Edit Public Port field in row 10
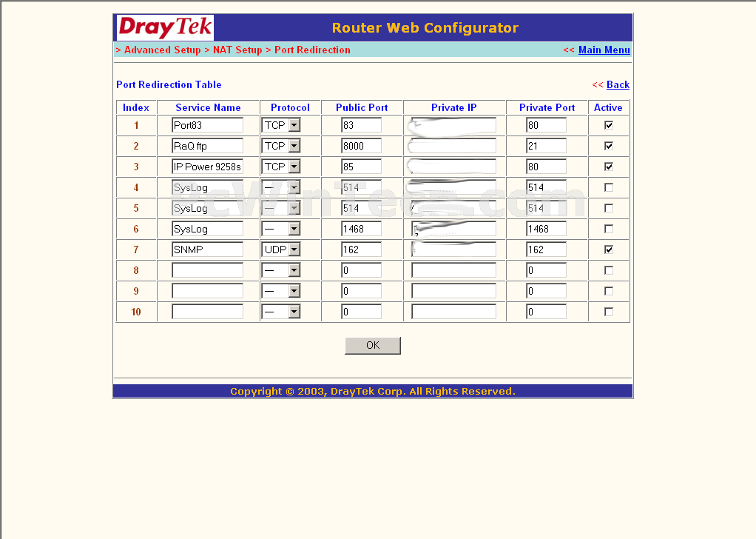This screenshot has height=539, width=756. click(x=361, y=312)
